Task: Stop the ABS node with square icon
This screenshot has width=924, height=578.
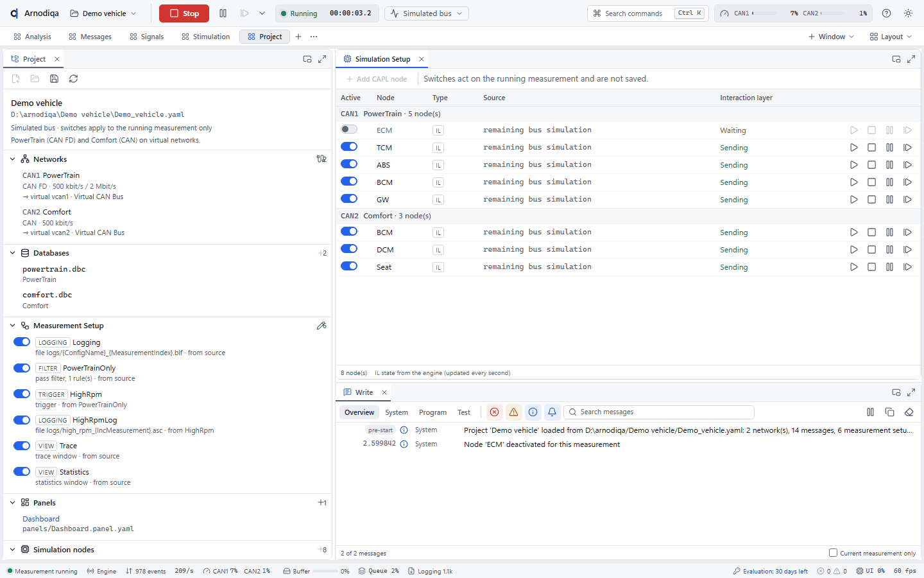Action: [871, 164]
